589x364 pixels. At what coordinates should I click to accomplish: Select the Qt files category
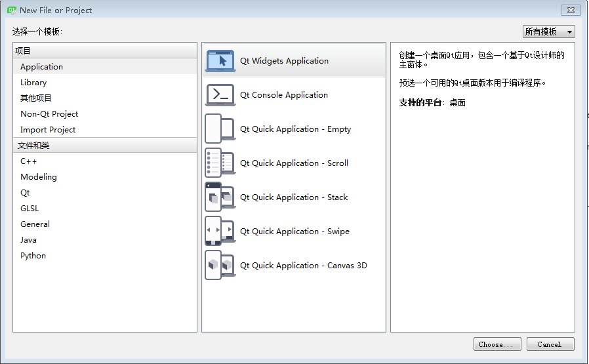[105, 193]
